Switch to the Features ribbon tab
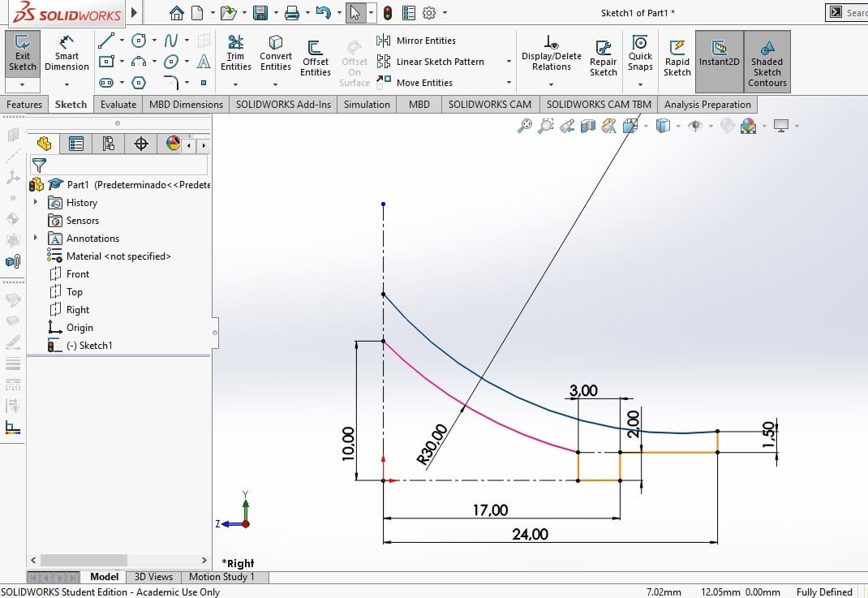Screen dimensions: 868x598 coord(24,105)
